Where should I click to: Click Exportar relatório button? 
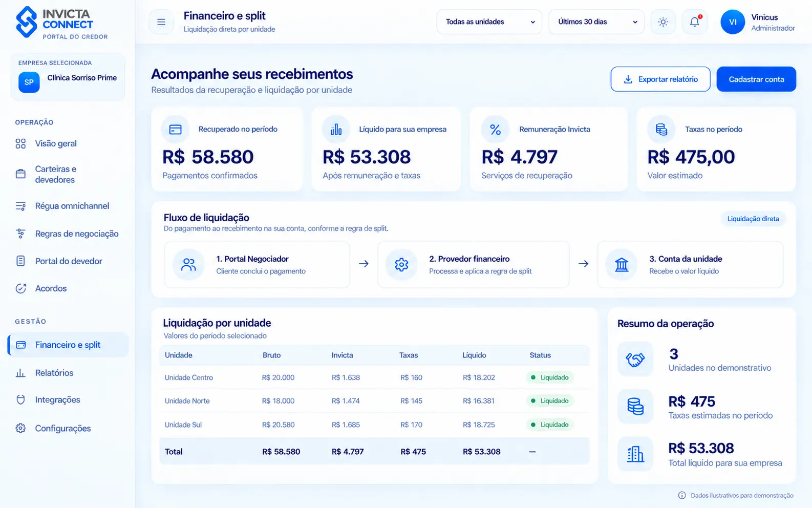[x=660, y=79]
